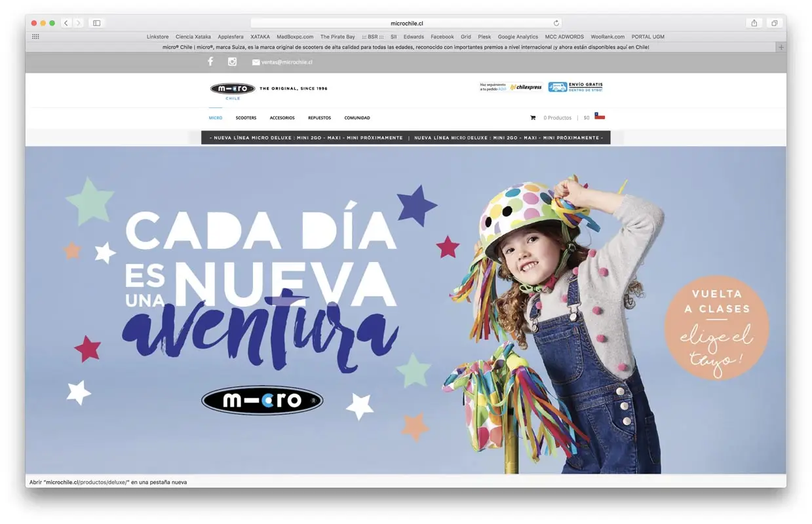812x524 pixels.
Task: Click the ventas@microchile.cl email link
Action: click(287, 62)
